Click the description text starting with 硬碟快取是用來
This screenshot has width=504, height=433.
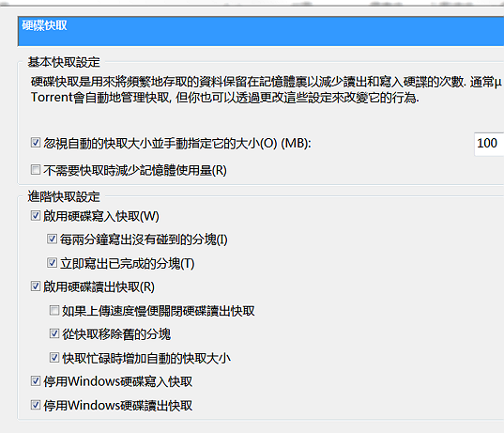[267, 89]
